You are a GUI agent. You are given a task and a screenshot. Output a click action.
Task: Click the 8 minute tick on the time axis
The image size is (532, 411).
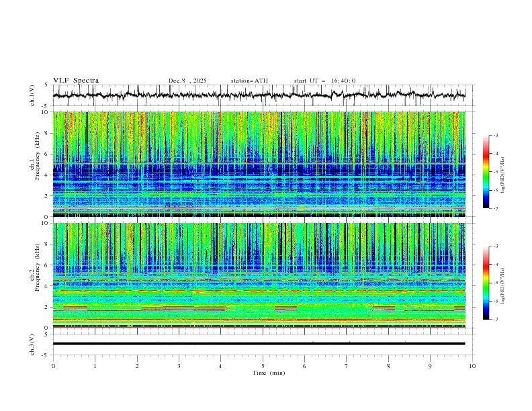coord(388,366)
